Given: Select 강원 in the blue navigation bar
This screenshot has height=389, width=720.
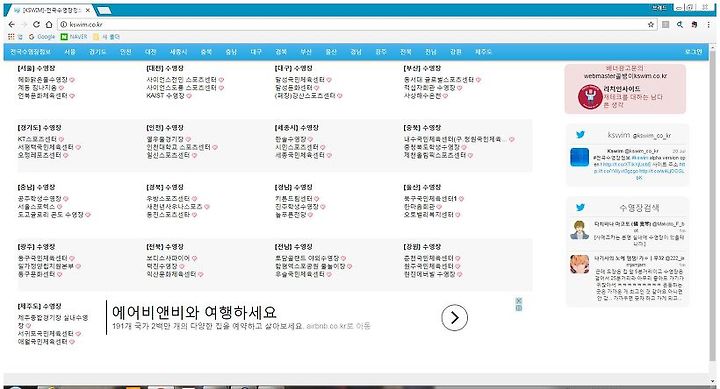Looking at the screenshot, I should pyautogui.click(x=456, y=52).
